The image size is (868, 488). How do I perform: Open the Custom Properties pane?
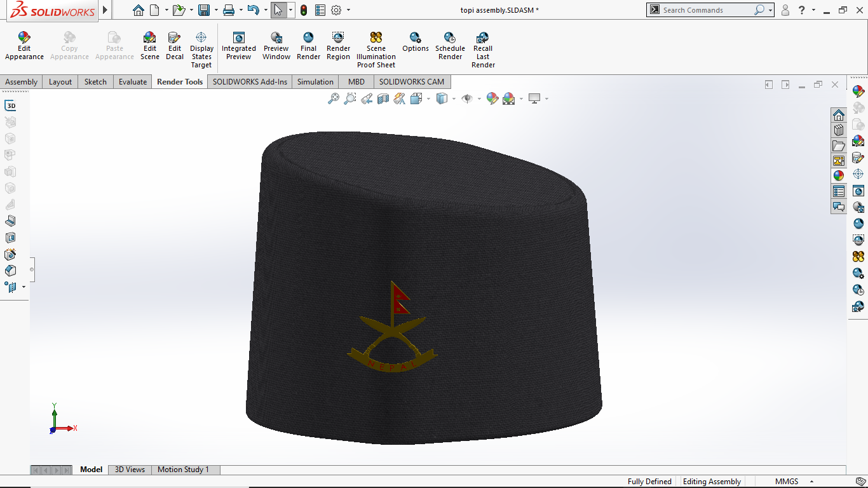(x=839, y=191)
